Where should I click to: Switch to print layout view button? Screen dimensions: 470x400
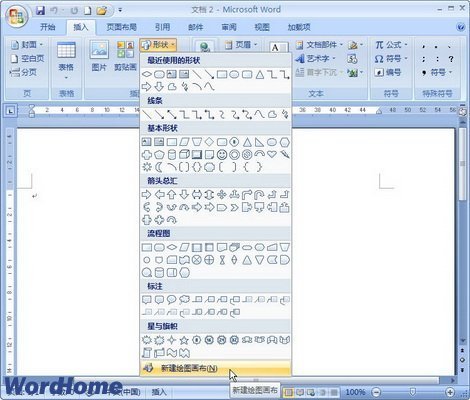click(288, 392)
